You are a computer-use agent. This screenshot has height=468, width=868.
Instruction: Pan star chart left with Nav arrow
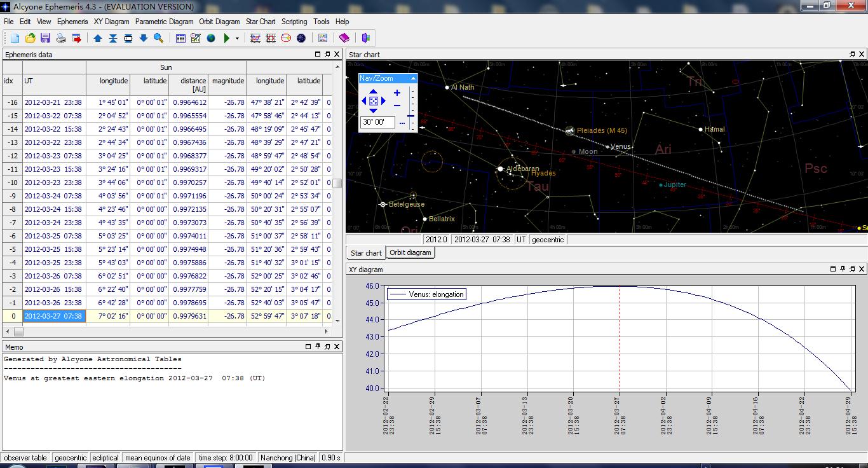[364, 101]
